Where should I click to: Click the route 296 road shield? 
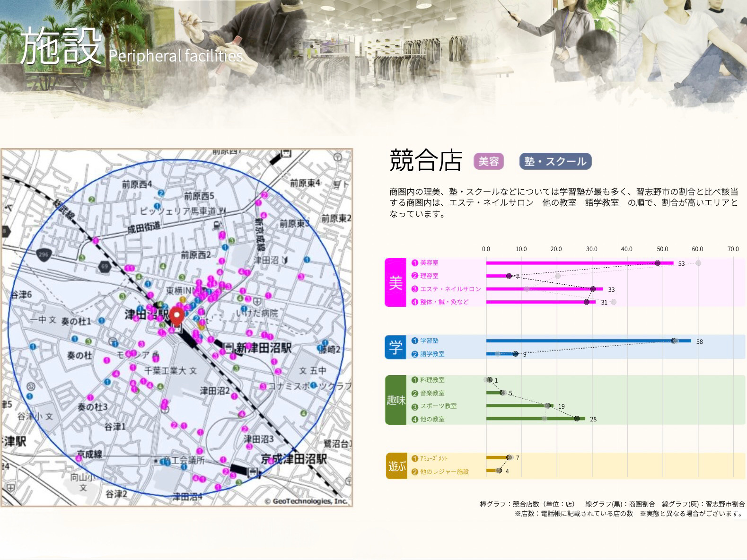coord(43,254)
